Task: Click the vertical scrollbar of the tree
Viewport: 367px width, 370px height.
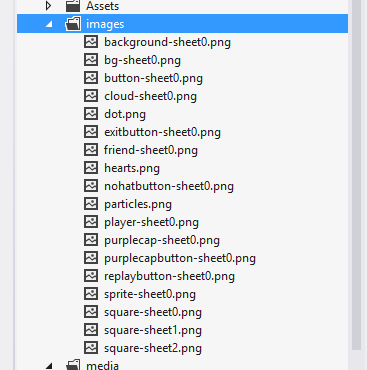Action: (356, 175)
